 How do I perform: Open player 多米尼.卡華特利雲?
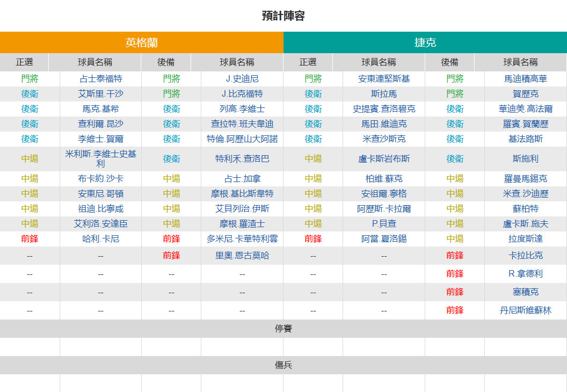[242, 239]
